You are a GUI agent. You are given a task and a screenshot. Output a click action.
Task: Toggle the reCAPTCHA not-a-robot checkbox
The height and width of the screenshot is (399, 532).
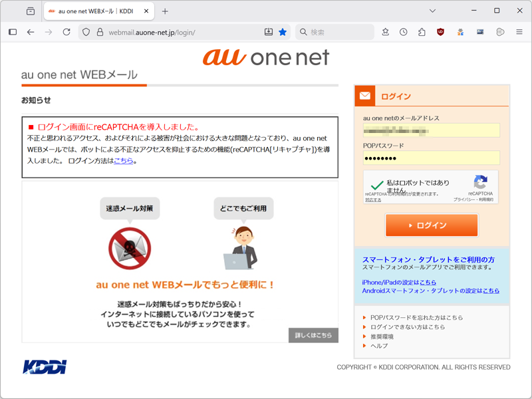377,185
